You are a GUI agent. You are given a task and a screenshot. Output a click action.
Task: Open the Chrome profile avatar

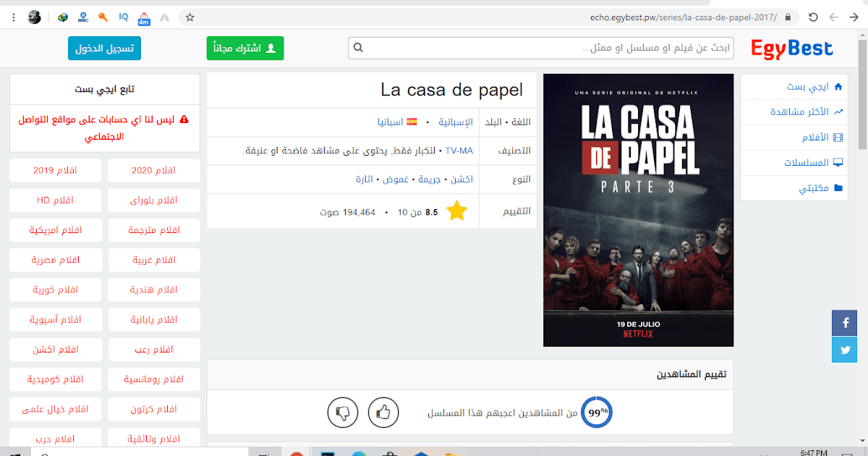(x=34, y=17)
